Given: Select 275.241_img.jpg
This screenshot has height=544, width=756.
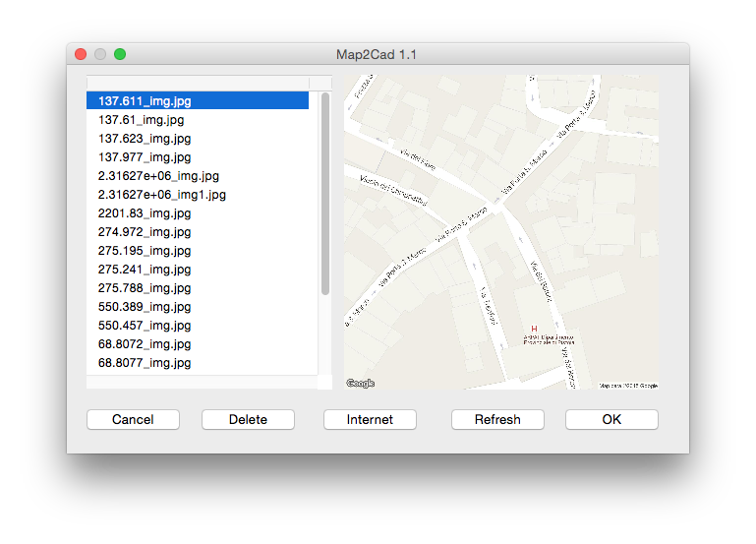Looking at the screenshot, I should (x=198, y=270).
